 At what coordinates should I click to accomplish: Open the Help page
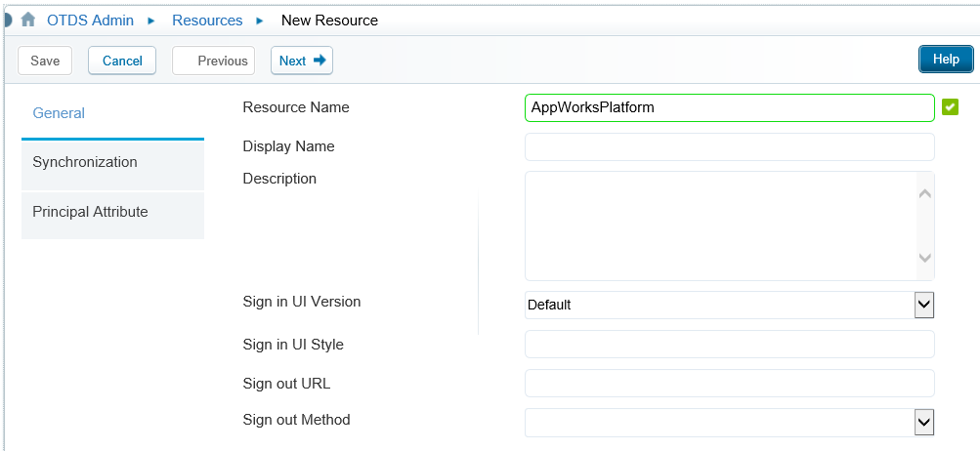pyautogui.click(x=946, y=60)
